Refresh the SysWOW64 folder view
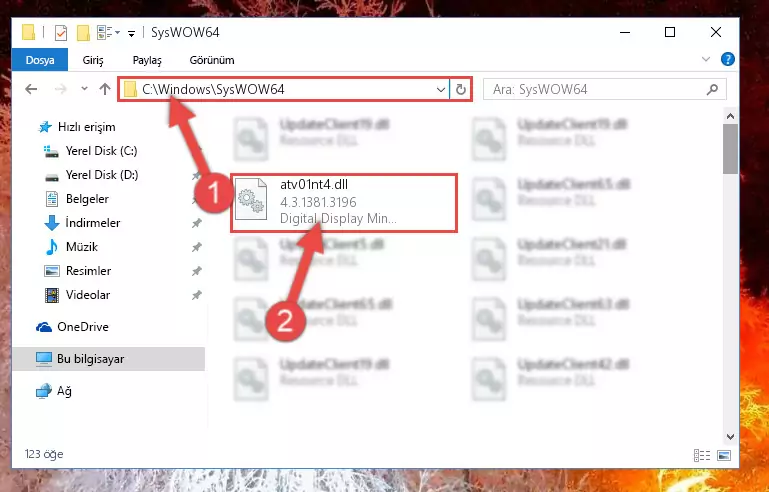The image size is (769, 492). tap(461, 89)
